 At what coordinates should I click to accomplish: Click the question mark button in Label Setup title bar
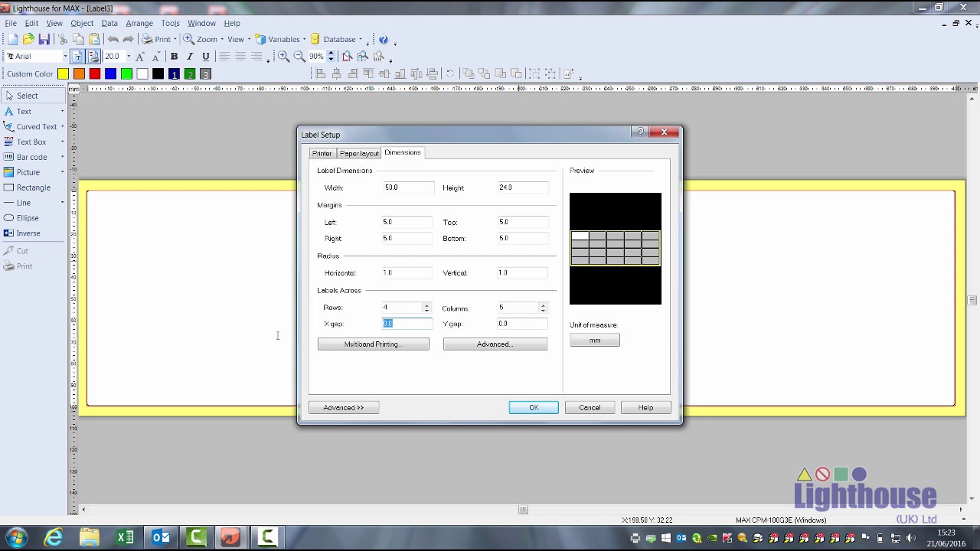(x=641, y=132)
